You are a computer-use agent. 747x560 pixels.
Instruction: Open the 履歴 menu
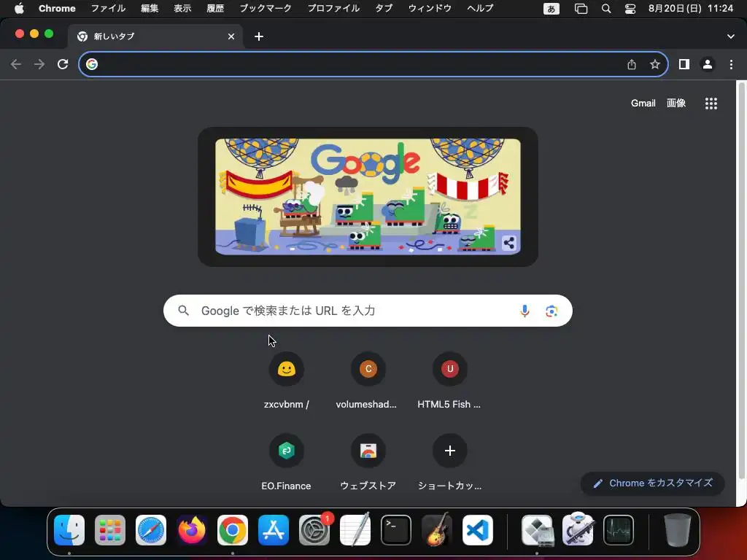point(215,8)
